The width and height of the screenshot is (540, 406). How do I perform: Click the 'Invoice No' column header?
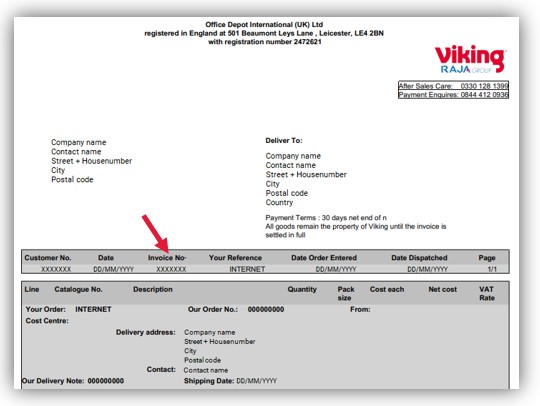(x=167, y=258)
